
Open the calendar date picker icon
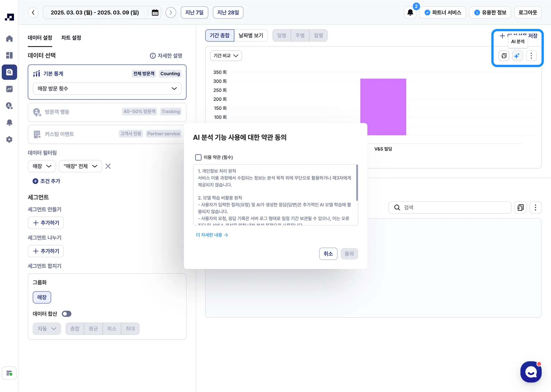click(x=155, y=13)
